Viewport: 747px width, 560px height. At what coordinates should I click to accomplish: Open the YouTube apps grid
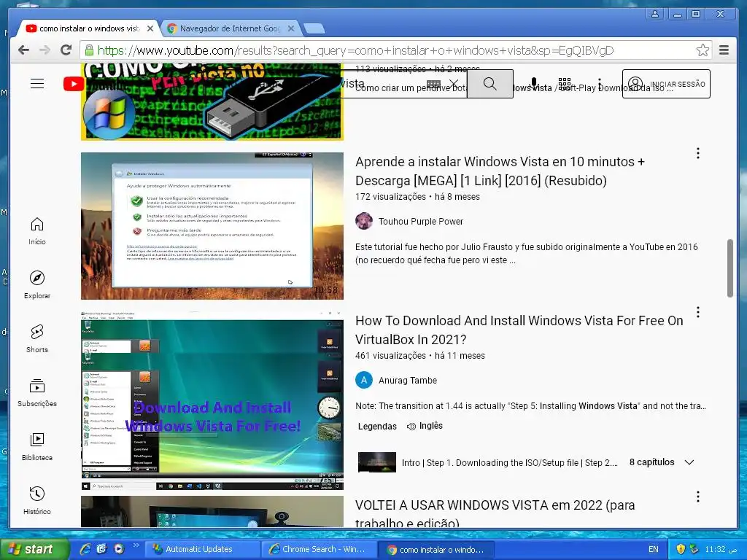click(565, 84)
